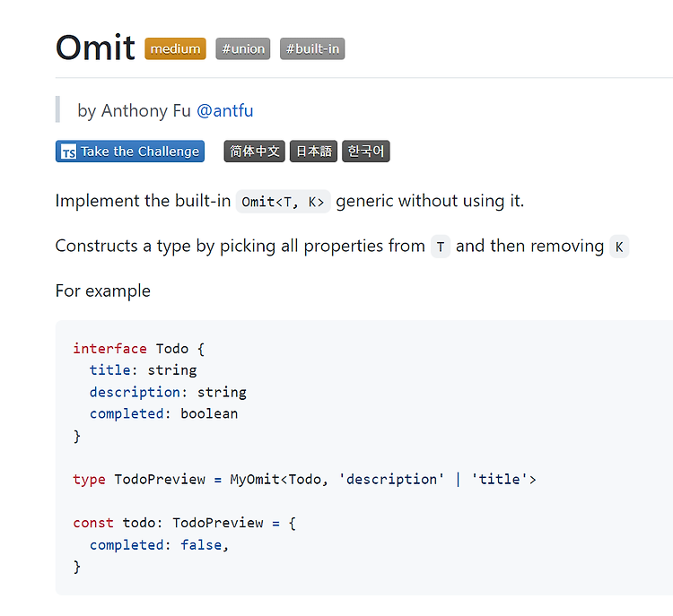Screen dimensions: 673x616
Task: Click the Omit page heading
Action: (x=95, y=48)
